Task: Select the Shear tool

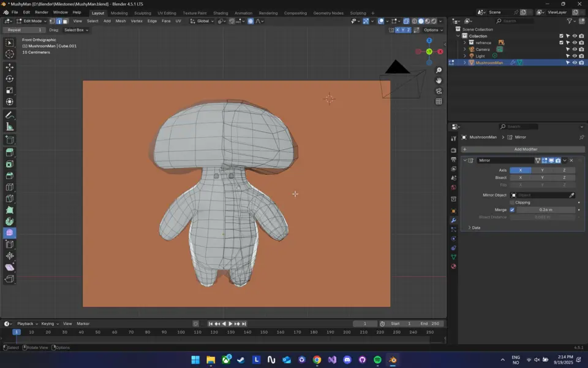Action: click(10, 267)
